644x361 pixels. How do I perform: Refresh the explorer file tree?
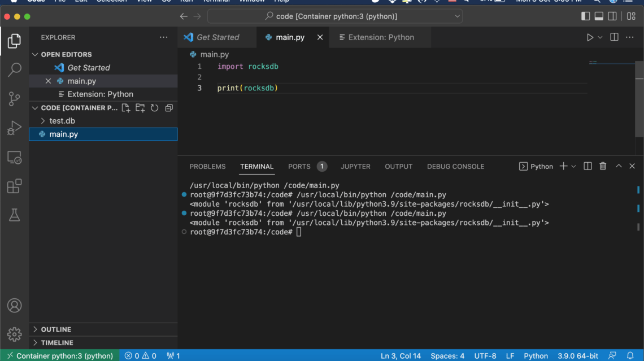point(154,107)
